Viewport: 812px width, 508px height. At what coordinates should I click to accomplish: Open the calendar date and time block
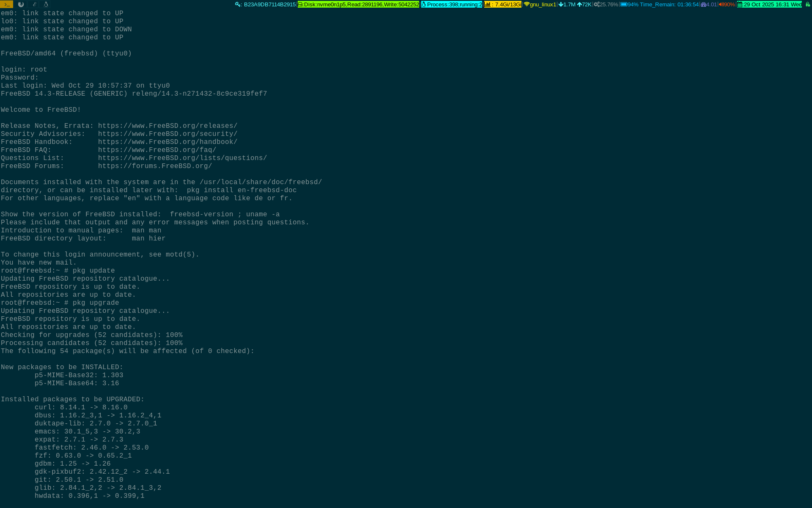pos(769,5)
